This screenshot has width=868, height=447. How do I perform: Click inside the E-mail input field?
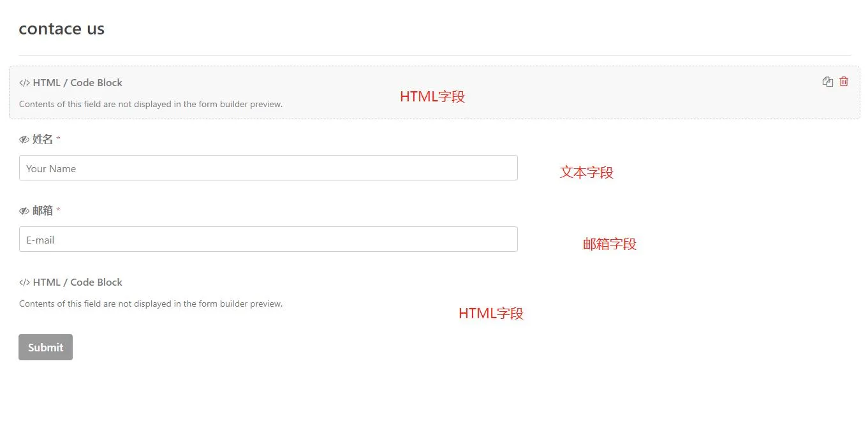click(268, 240)
